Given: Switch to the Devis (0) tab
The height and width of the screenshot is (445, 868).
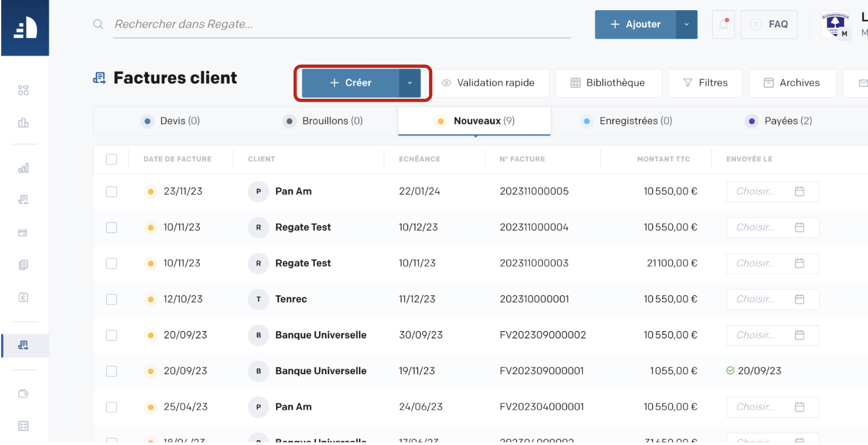Looking at the screenshot, I should coord(171,121).
